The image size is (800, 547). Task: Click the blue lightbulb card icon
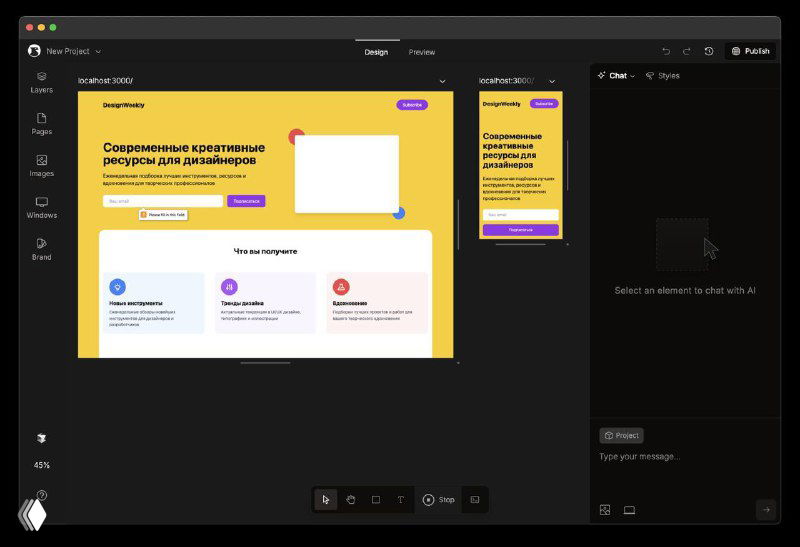pos(117,287)
